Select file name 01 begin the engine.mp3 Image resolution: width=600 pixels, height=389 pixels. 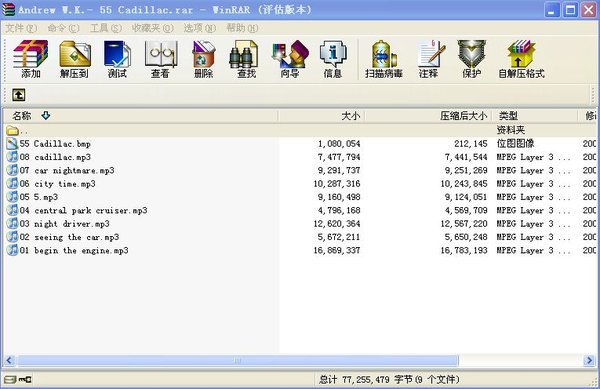pyautogui.click(x=74, y=250)
